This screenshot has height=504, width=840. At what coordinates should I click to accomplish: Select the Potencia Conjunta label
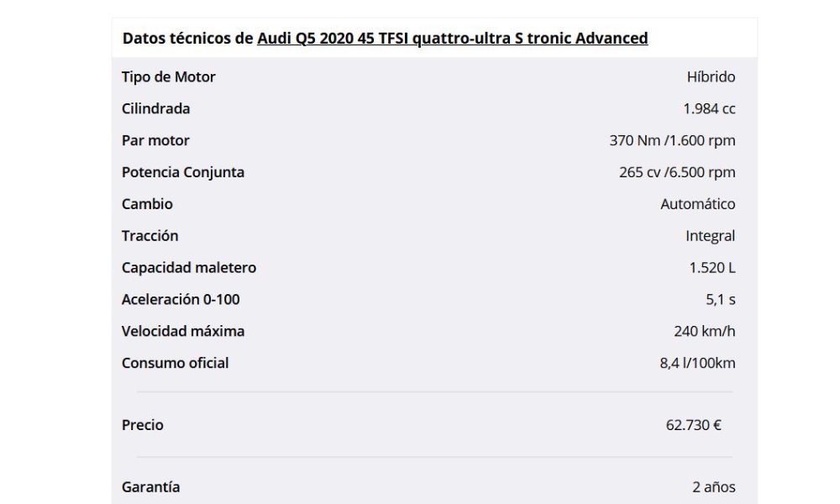[182, 172]
